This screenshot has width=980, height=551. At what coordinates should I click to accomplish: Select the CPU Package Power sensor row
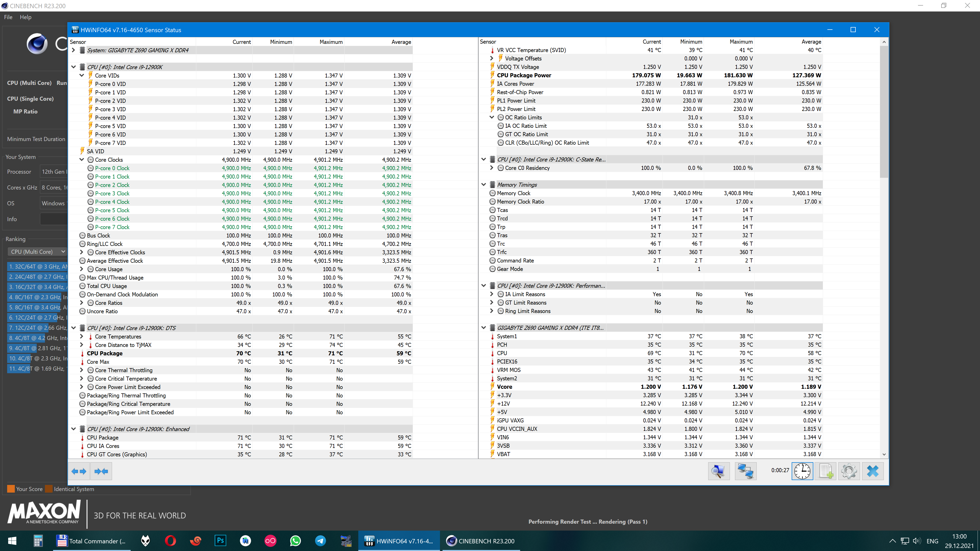pyautogui.click(x=524, y=75)
